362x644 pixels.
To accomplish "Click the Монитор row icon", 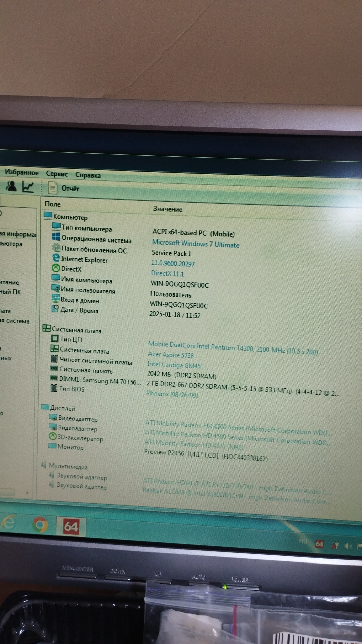I will 52,446.
